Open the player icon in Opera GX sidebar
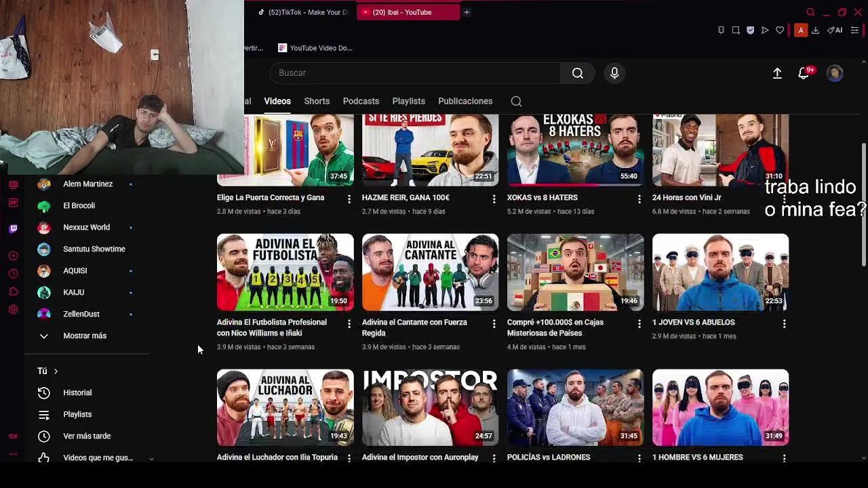Screen dimensions: 868x488 (x=13, y=256)
